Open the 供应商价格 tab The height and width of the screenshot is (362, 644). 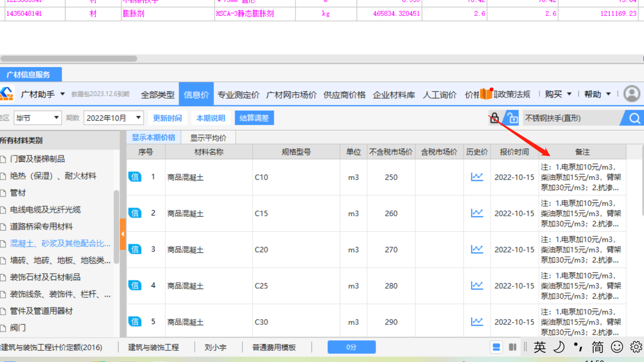[344, 95]
